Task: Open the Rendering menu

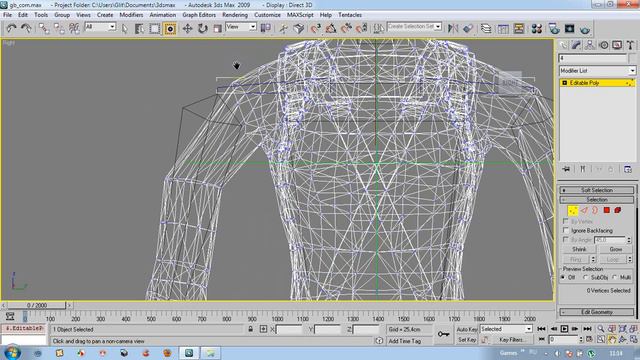Action: [235, 15]
